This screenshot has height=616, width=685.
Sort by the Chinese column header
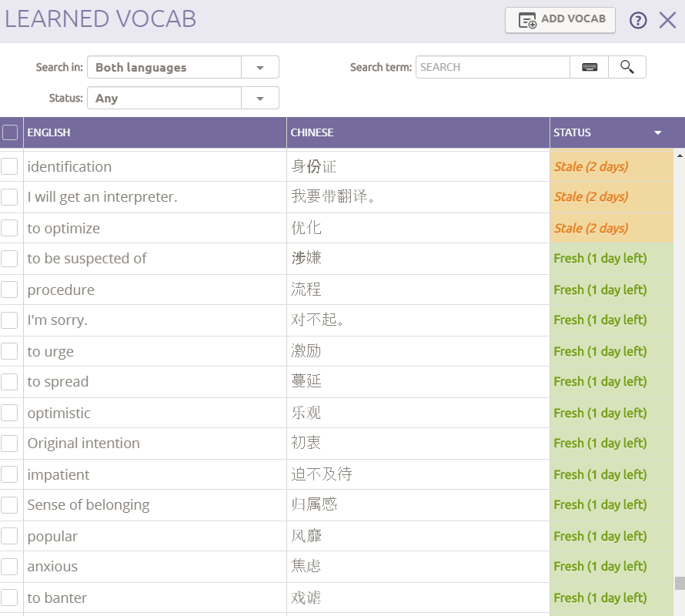(312, 132)
